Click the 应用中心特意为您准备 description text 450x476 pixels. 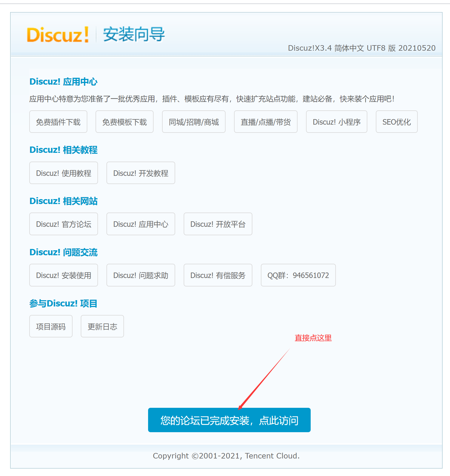(212, 99)
